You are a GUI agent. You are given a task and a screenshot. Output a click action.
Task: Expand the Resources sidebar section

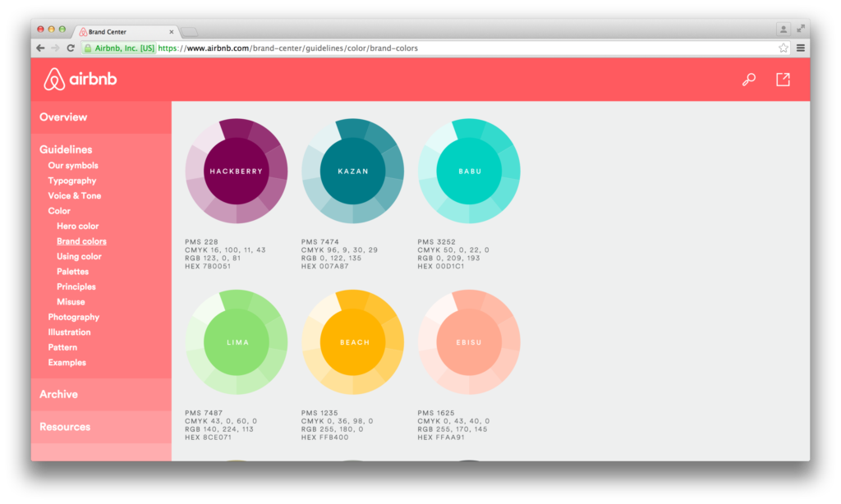tap(65, 427)
